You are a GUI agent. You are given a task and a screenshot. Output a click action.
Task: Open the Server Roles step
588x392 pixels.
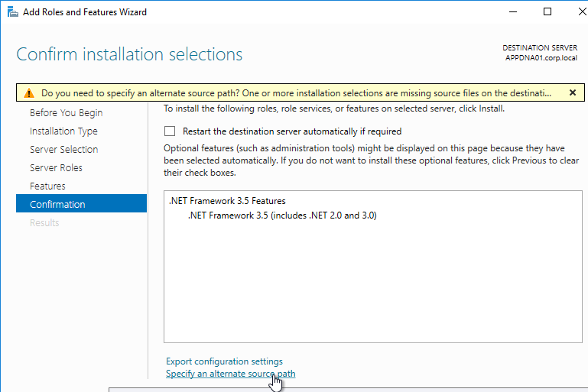click(56, 168)
